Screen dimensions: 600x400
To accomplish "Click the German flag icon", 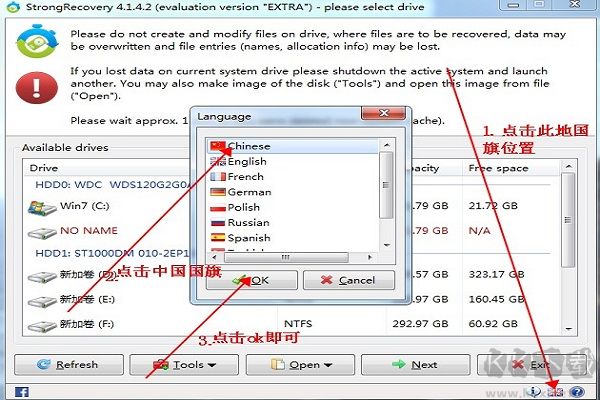I will 218,192.
